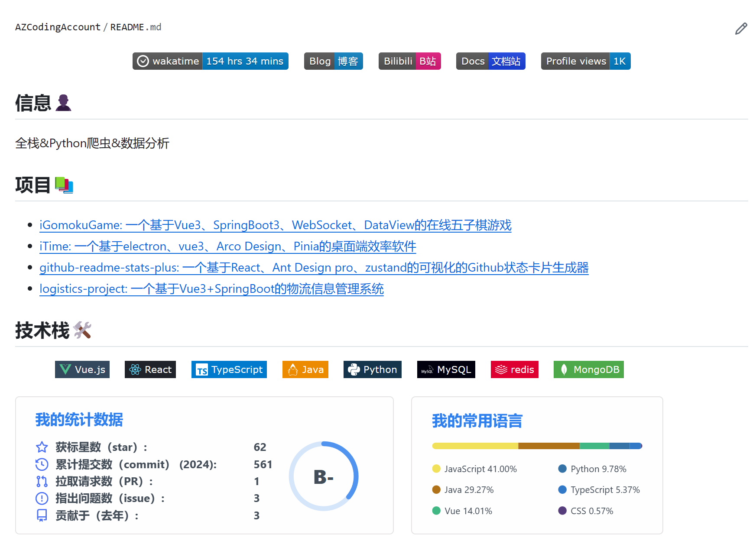Click the B- grade progress circle

(324, 476)
